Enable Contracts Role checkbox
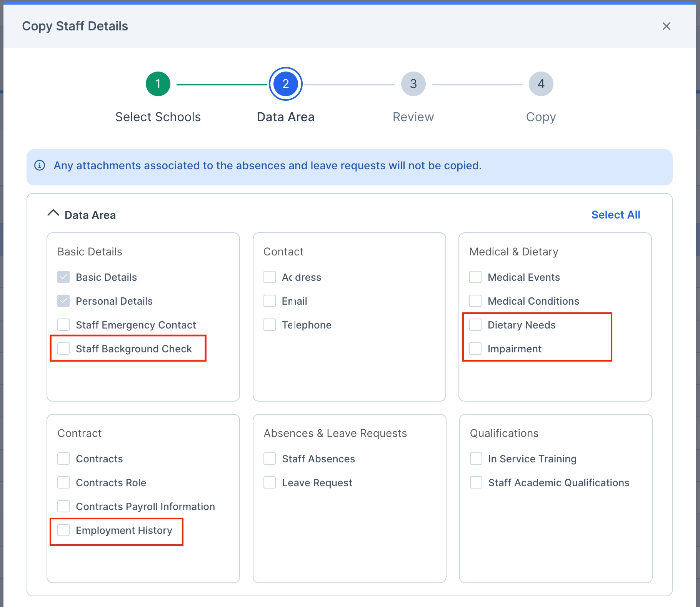The width and height of the screenshot is (700, 607). click(63, 482)
